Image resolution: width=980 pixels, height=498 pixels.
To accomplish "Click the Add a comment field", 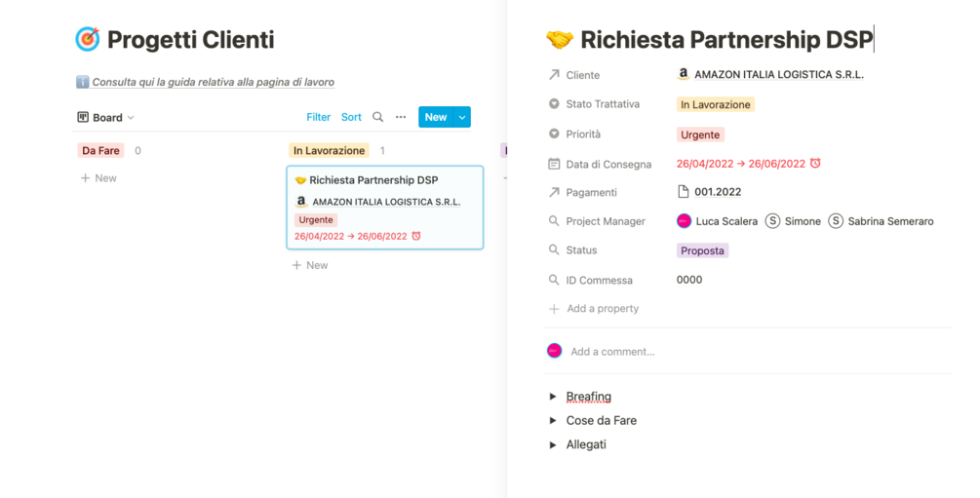I will click(612, 352).
